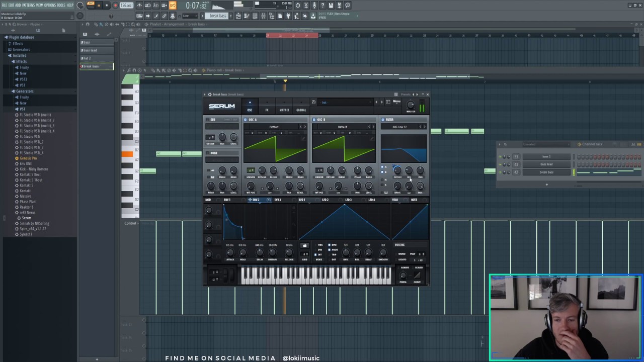Select the ENV 1 tab
This screenshot has height=362, width=644.
pos(227,200)
